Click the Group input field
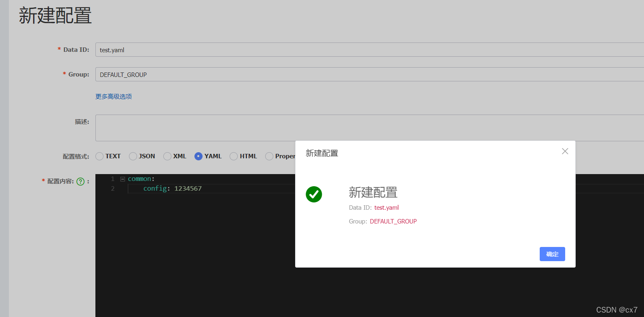 [370, 74]
